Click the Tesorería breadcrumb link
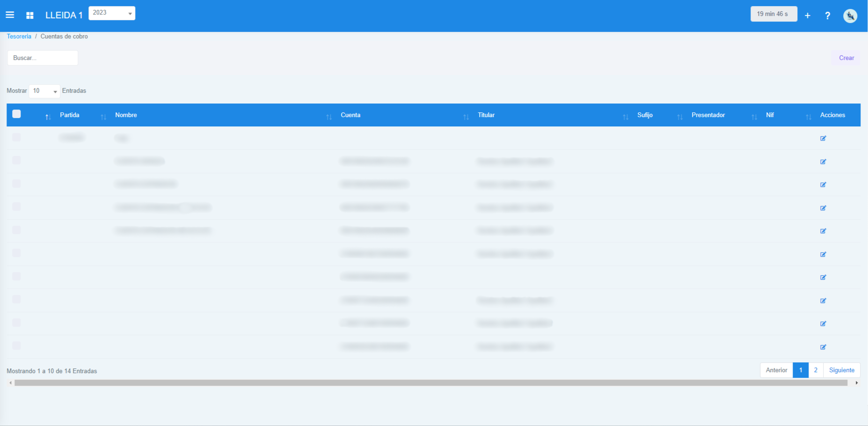 click(19, 37)
